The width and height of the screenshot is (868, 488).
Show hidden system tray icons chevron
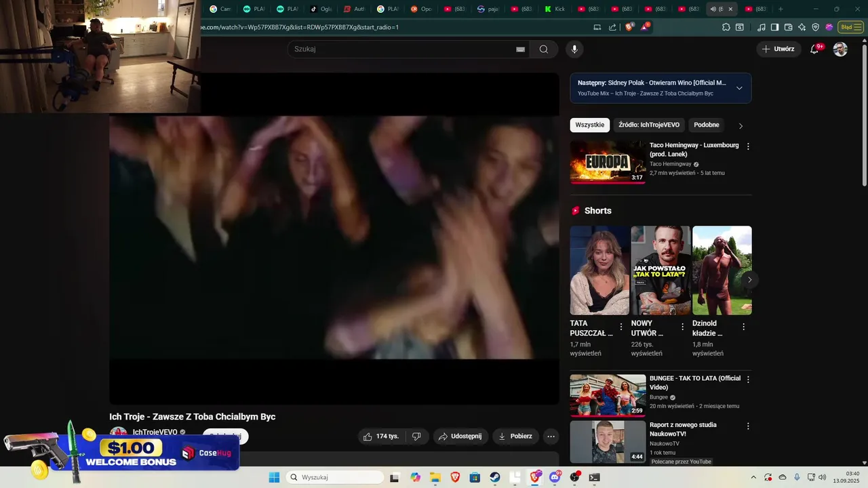(x=753, y=477)
